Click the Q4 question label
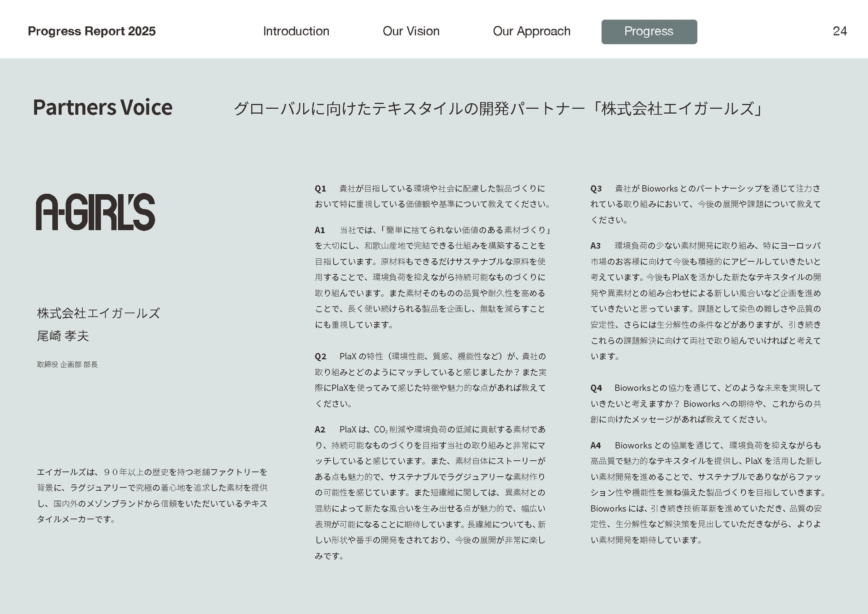This screenshot has height=614, width=868. [596, 388]
